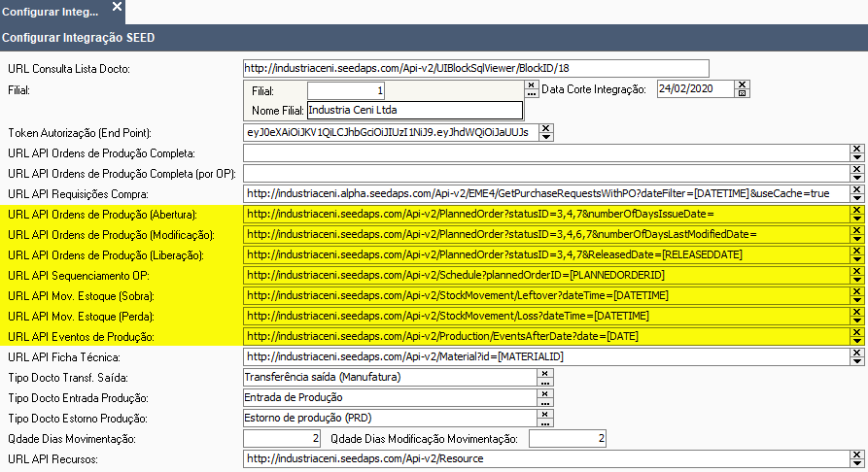
Task: Click the Token Autorização text field
Action: 391,133
